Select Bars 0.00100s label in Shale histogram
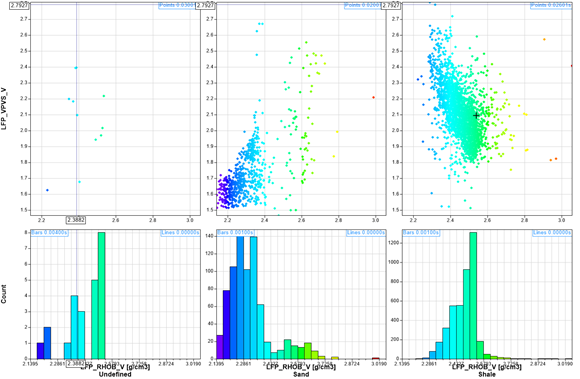580x379 pixels. (x=421, y=233)
